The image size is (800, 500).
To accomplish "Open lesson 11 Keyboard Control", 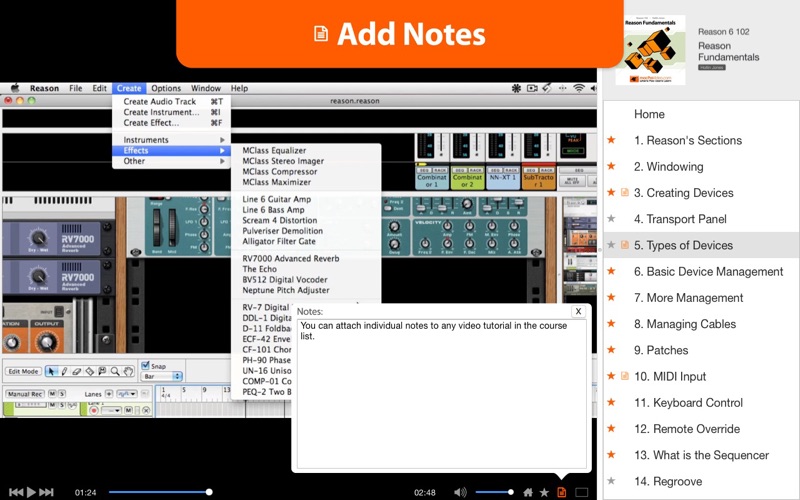I will click(702, 403).
